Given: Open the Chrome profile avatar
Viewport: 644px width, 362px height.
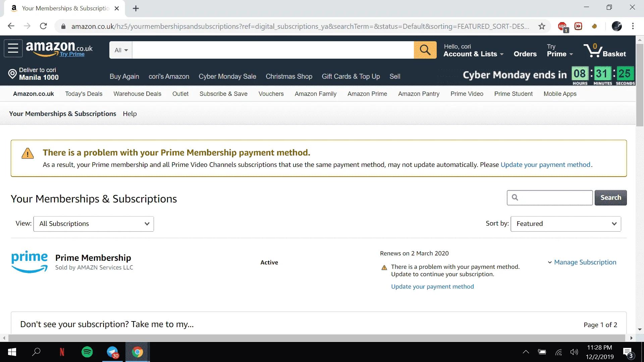Looking at the screenshot, I should pos(616,26).
